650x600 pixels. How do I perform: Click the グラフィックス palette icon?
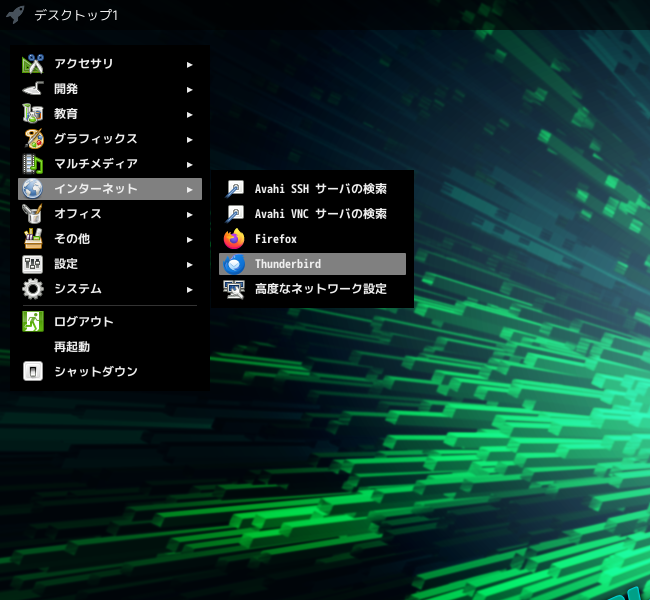click(33, 138)
